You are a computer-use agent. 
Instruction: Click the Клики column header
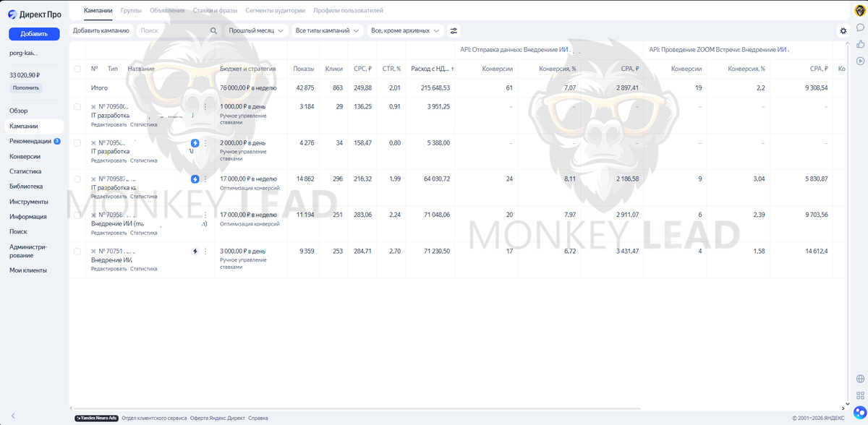(x=333, y=69)
